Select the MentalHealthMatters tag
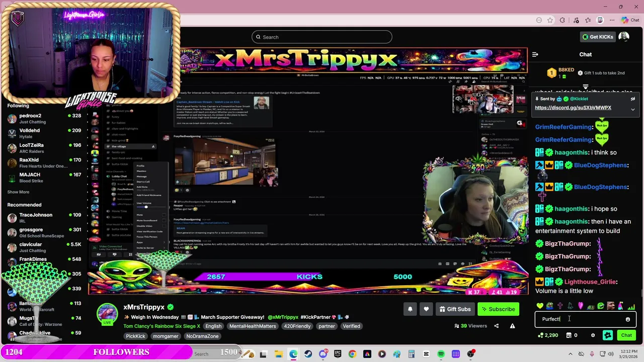644x362 pixels. click(253, 326)
